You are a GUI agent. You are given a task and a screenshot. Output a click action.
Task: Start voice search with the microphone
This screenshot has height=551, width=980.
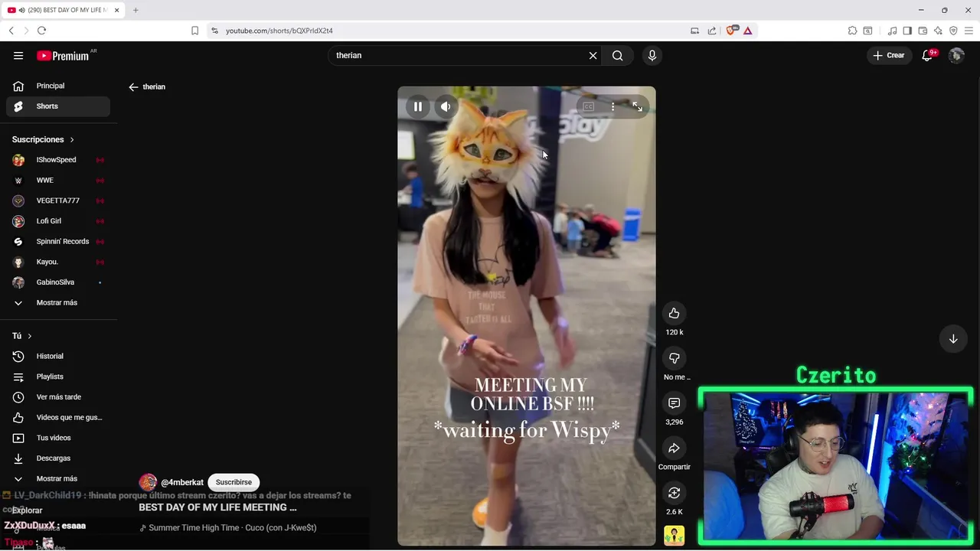pos(652,55)
